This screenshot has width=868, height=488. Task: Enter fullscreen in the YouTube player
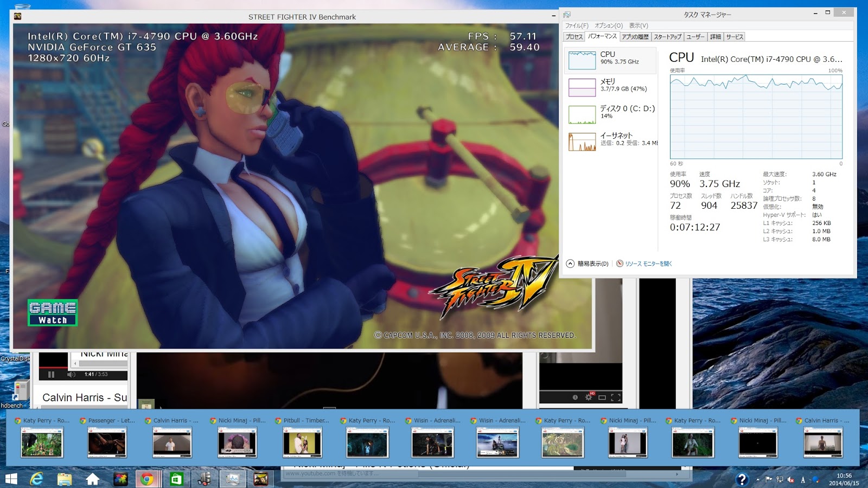coord(616,397)
